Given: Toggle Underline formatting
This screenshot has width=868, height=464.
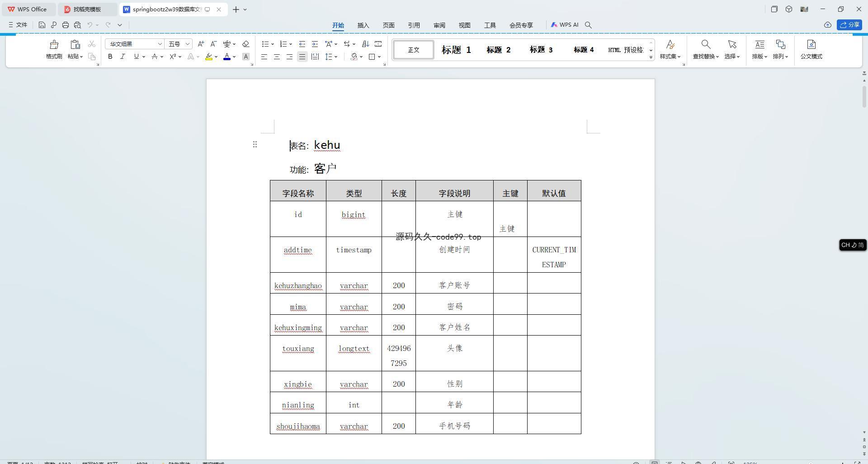Looking at the screenshot, I should tap(136, 57).
